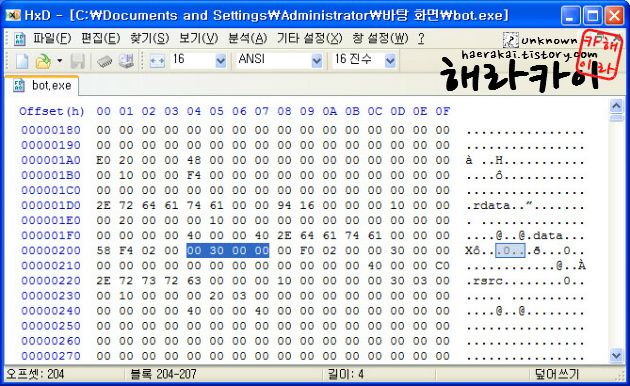This screenshot has height=386, width=630.
Task: Open the 창 설정(W) menu
Action: 380,39
